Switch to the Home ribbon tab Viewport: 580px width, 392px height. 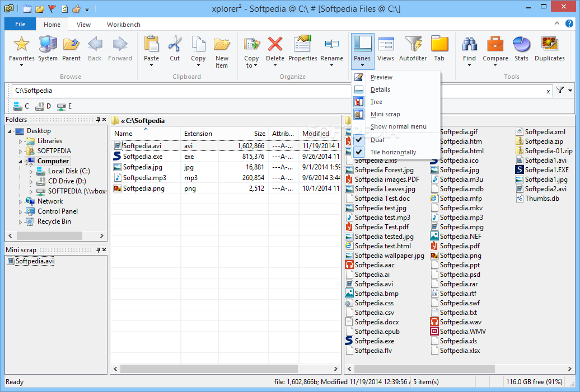(x=52, y=25)
